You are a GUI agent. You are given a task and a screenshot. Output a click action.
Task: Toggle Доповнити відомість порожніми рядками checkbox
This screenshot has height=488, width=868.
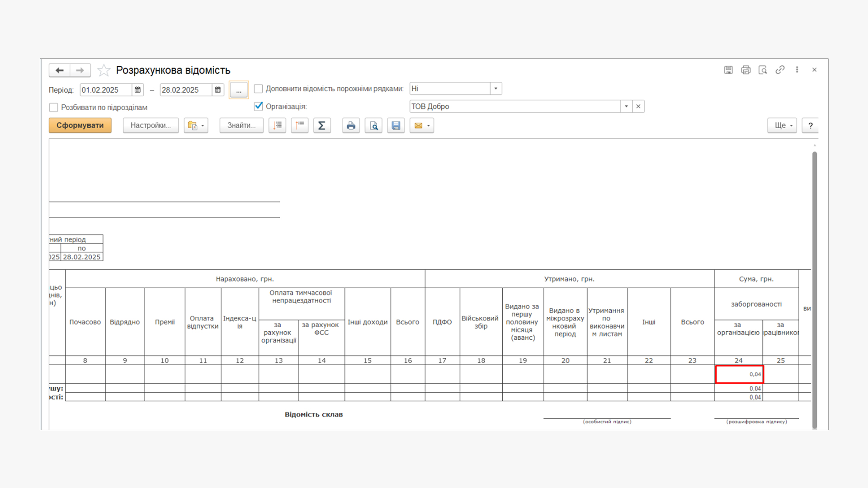259,89
